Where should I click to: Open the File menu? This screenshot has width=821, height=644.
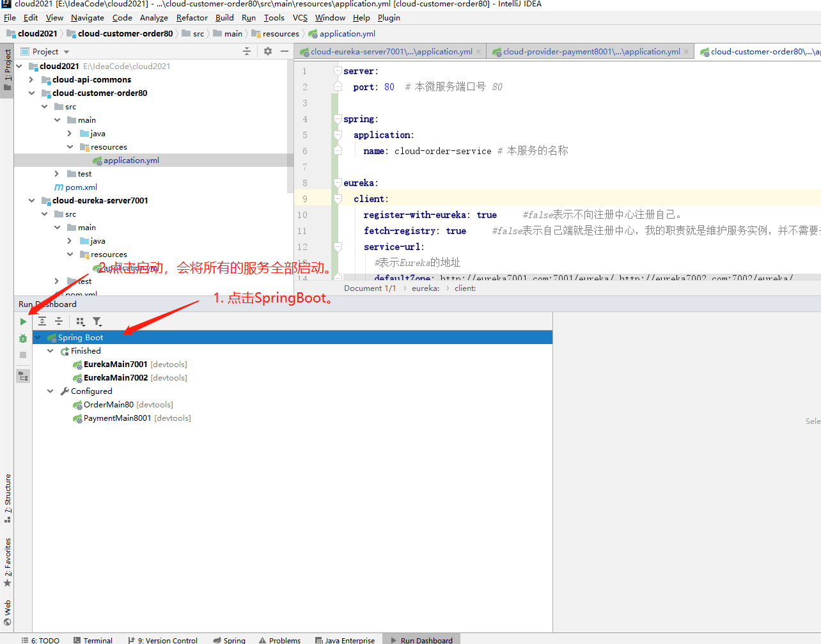tap(10, 17)
